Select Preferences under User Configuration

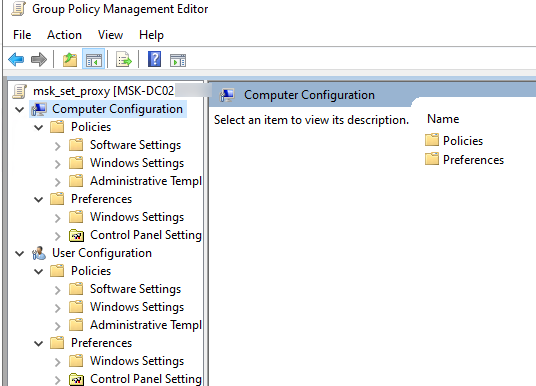coord(101,343)
